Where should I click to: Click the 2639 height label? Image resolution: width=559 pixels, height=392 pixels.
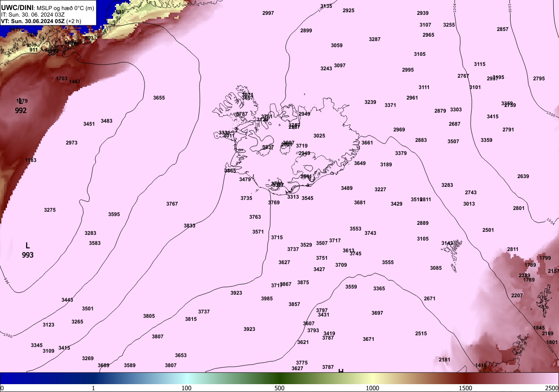523,176
